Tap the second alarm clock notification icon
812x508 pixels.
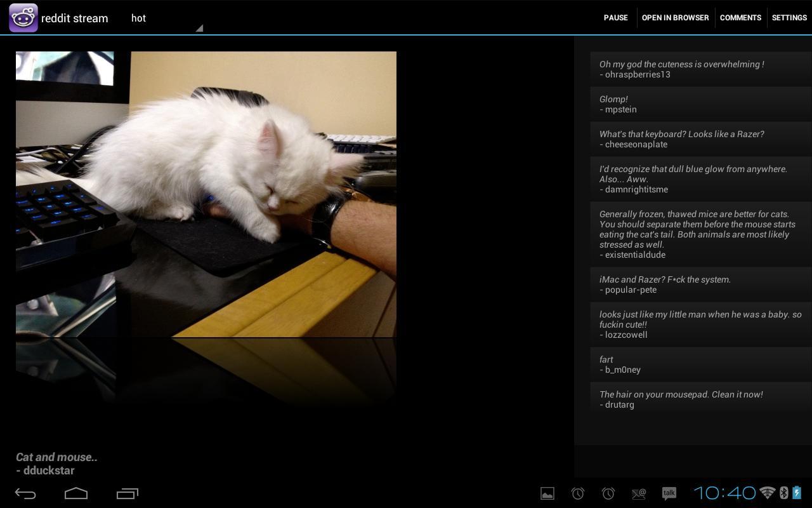click(607, 493)
